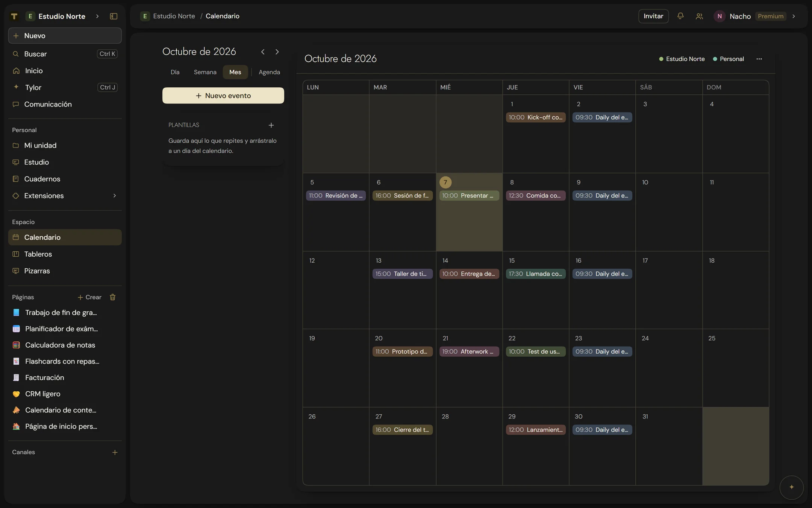Select the Mes view tab
The width and height of the screenshot is (812, 508).
235,72
